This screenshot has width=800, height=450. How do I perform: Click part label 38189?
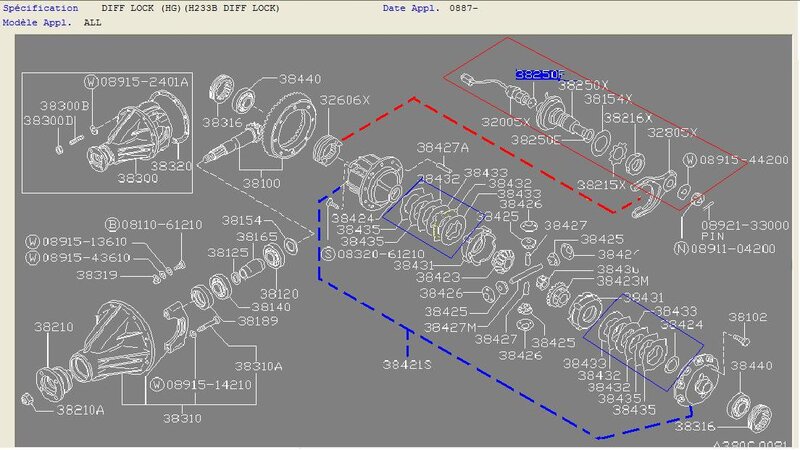coord(260,321)
